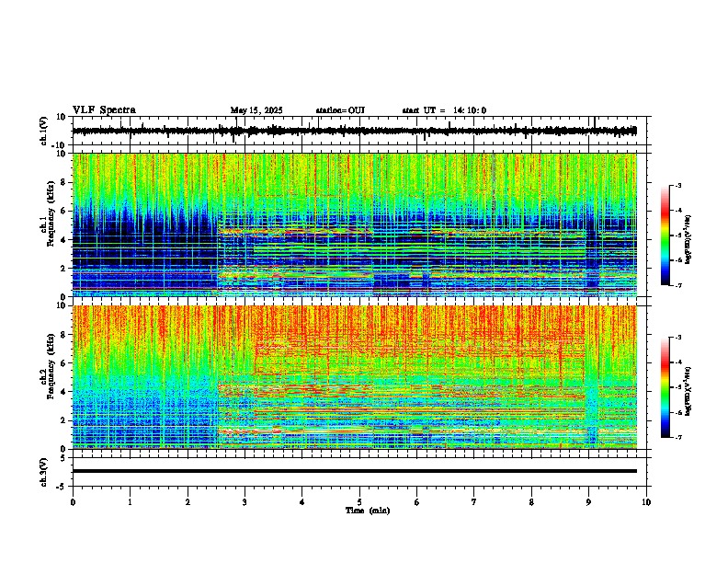Viewport: 728px width, 563px height.
Task: Click the ch.1 color bar's PSD unit label
Action: point(688,239)
